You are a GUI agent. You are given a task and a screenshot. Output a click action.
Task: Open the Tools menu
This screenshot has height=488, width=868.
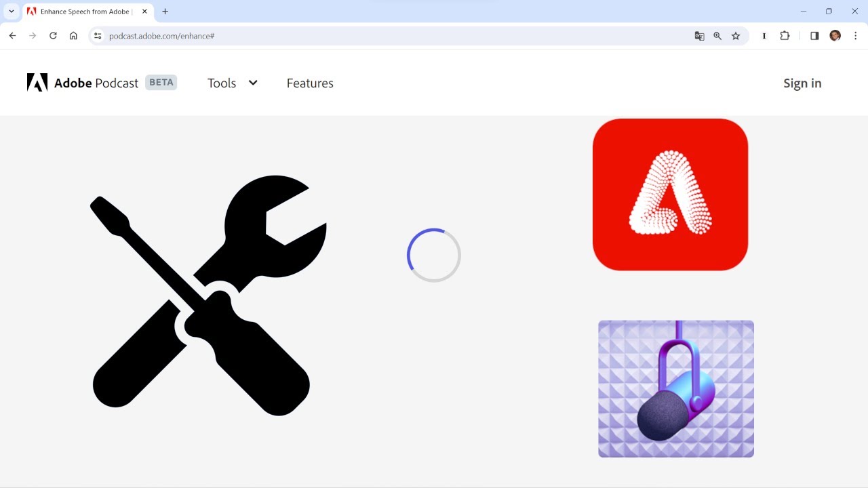tap(222, 83)
